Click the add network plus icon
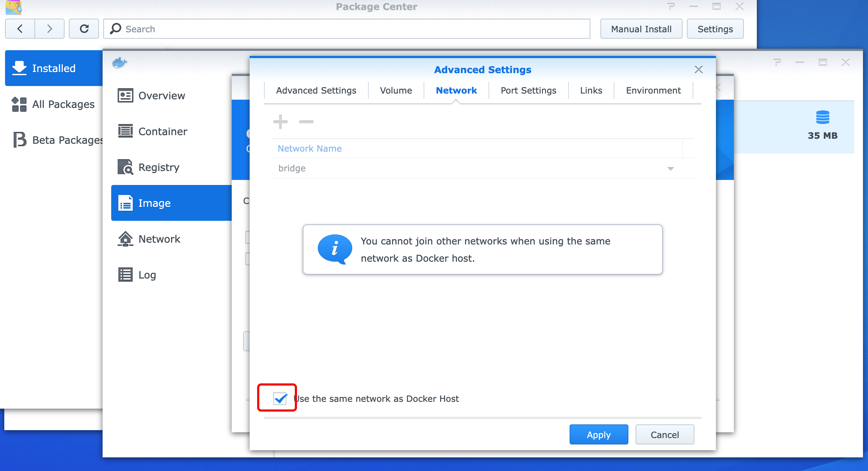 280,122
